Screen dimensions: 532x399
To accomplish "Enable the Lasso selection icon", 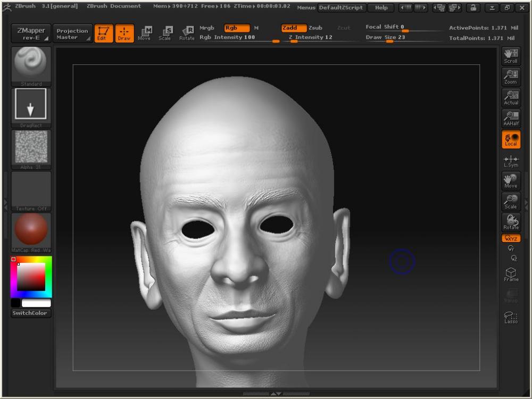I will (x=511, y=317).
